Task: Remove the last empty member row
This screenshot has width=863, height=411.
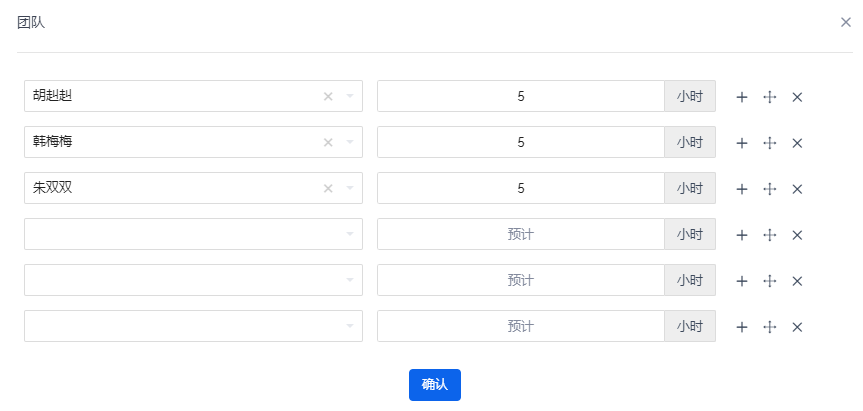Action: [797, 327]
